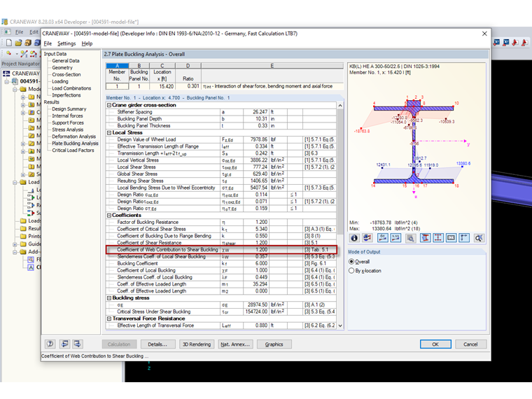
Task: Click the info icon under the cross-section graphic
Action: pos(354,238)
